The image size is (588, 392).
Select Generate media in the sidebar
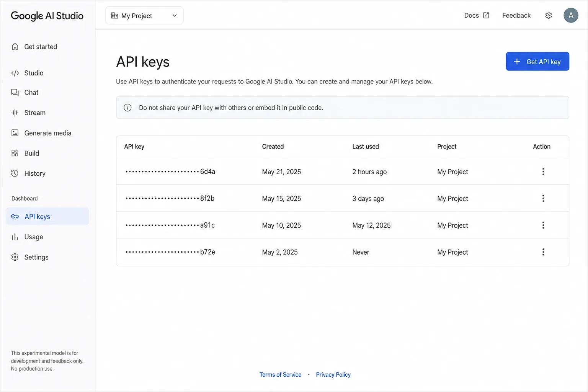[47, 133]
